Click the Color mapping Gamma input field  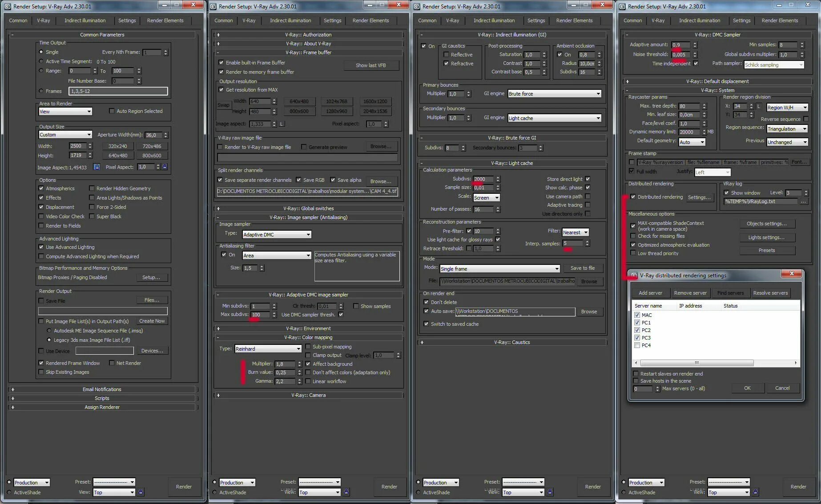[x=285, y=381]
